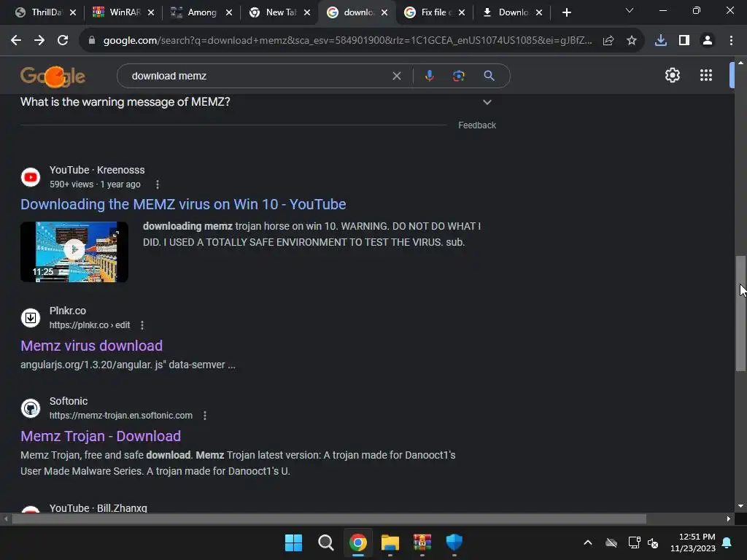
Task: Open the Google apps grid
Action: click(x=706, y=75)
